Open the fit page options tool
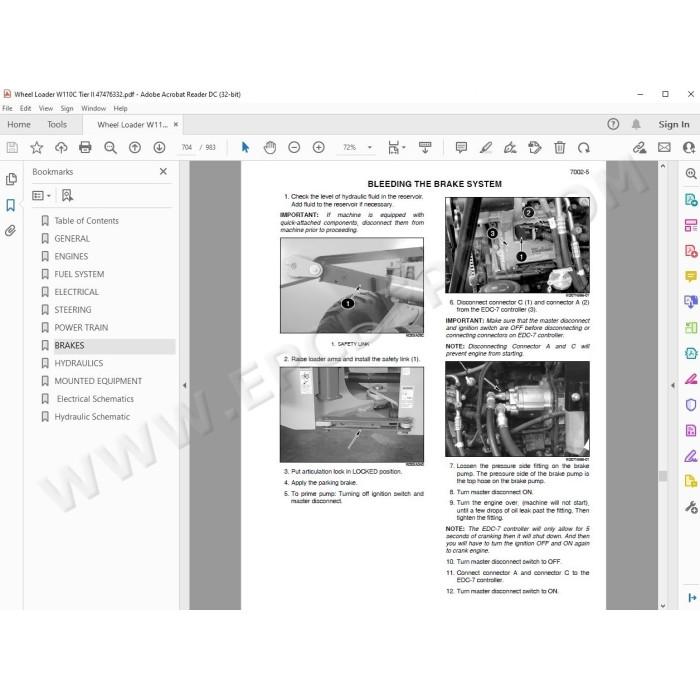This screenshot has height=700, width=700. coord(396,147)
